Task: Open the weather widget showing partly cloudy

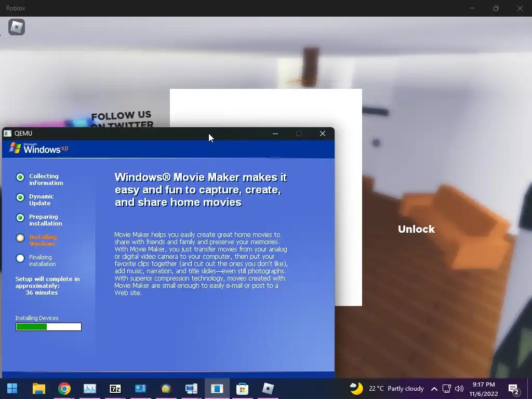Action: click(387, 389)
